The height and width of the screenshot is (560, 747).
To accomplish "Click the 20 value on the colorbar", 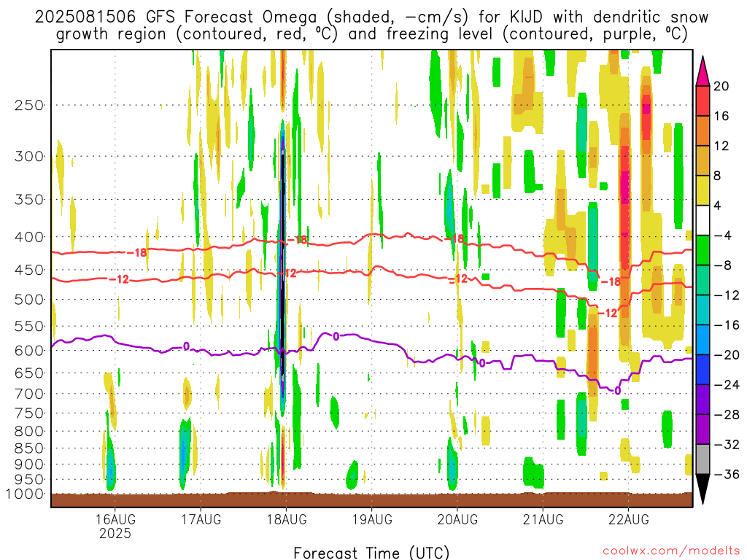I will 721,86.
